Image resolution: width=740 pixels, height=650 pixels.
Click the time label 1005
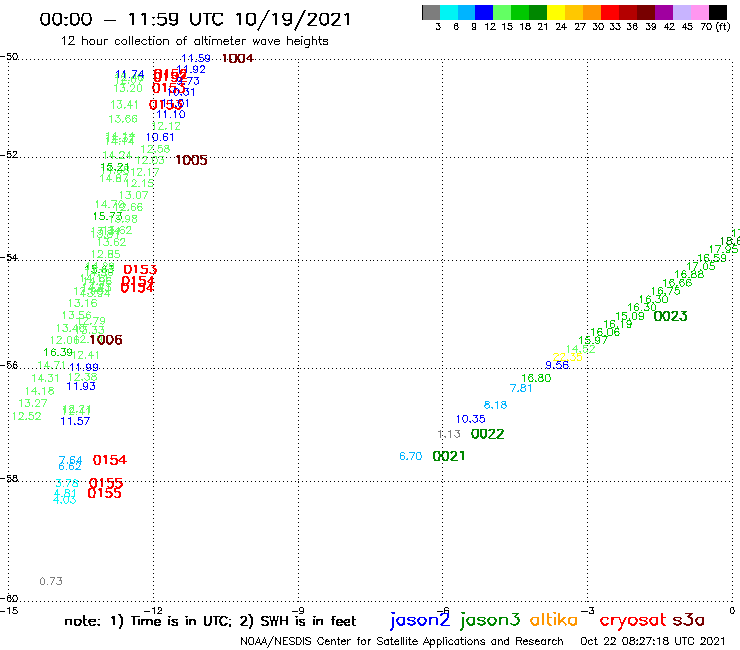click(x=191, y=160)
